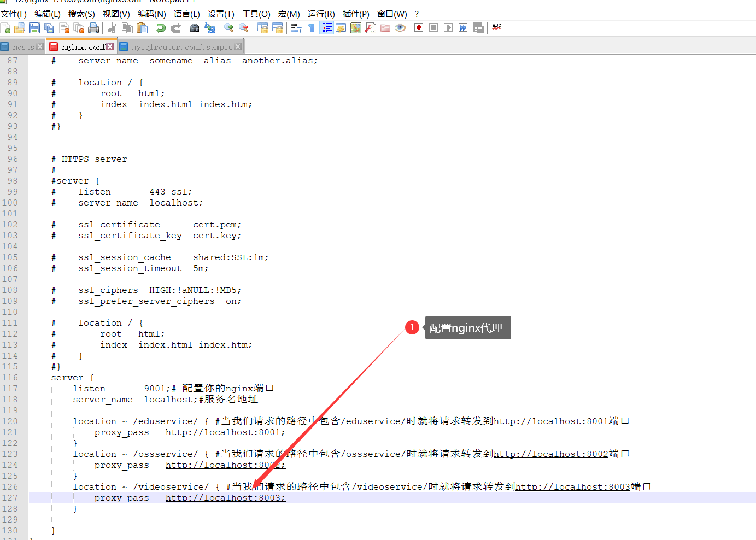756x540 pixels.
Task: Open the 编辑(E) menu
Action: (48, 14)
